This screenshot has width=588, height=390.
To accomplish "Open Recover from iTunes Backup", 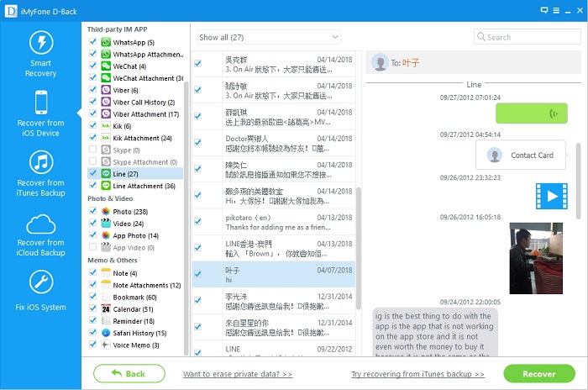I will [x=41, y=174].
